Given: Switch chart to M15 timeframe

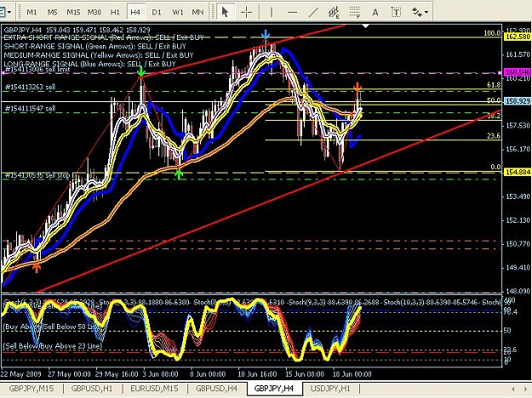Looking at the screenshot, I should (x=73, y=12).
